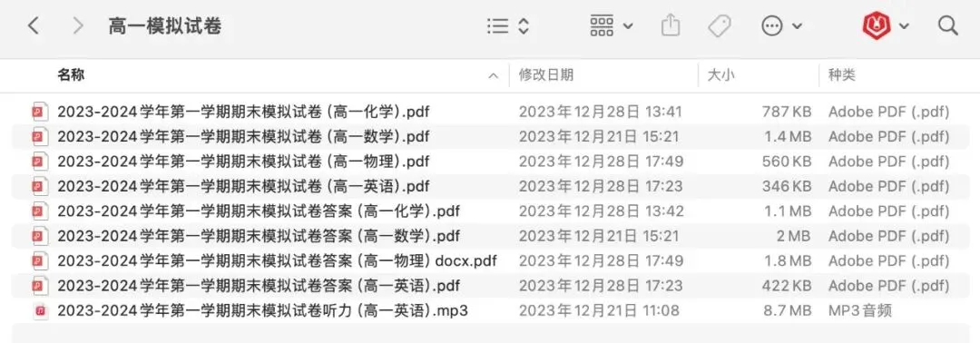Open the ellipsis action menu
The image size is (980, 343).
(x=781, y=25)
